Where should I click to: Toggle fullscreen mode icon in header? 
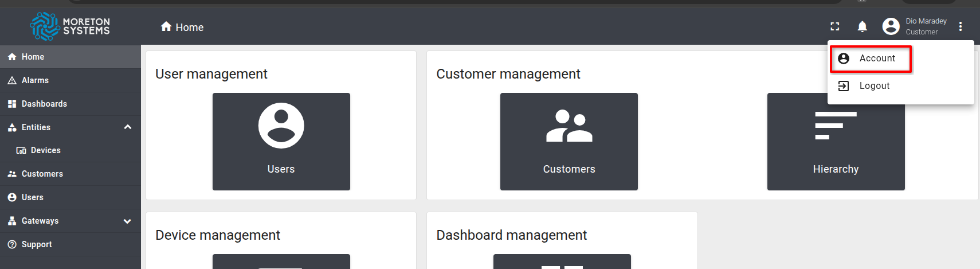tap(834, 26)
